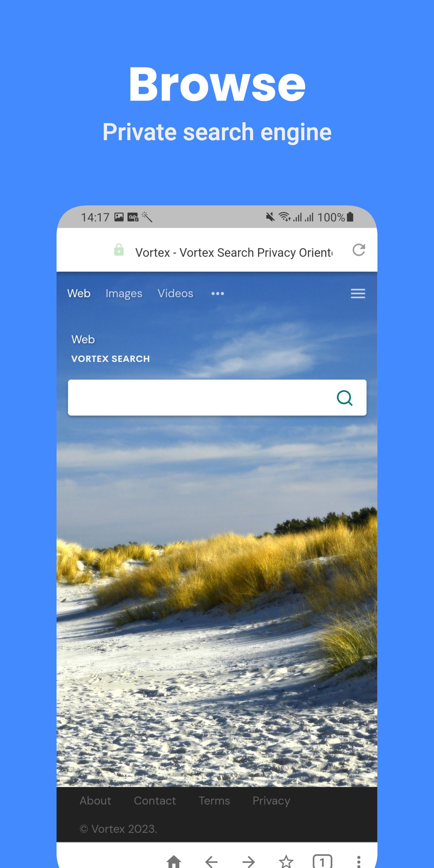Bookmark page with the star icon
434x868 pixels.
[x=286, y=861]
